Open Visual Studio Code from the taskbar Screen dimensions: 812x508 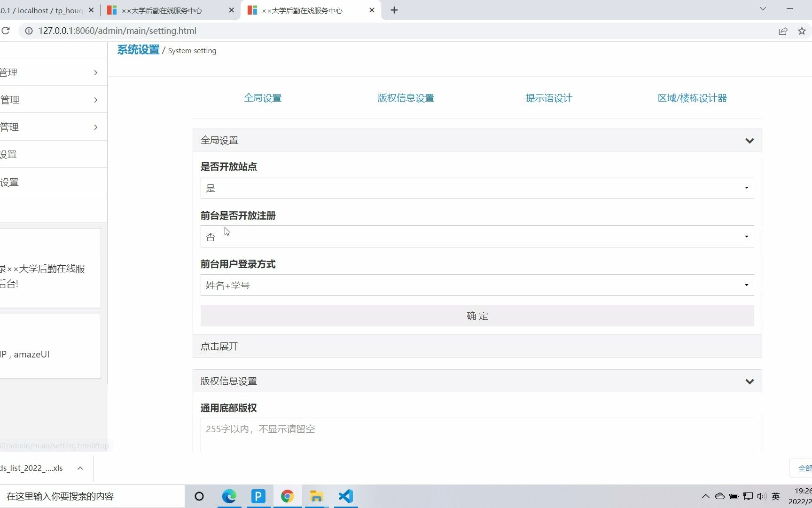tap(346, 496)
